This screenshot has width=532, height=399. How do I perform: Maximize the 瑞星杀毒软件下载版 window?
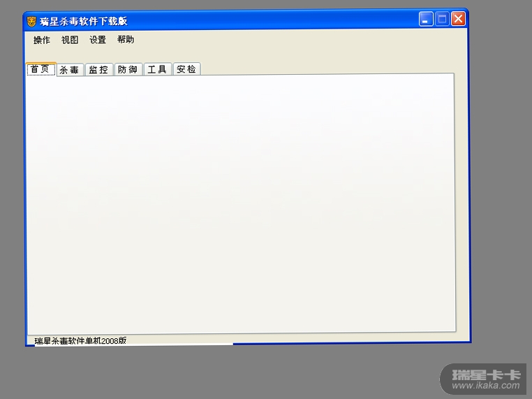click(442, 19)
